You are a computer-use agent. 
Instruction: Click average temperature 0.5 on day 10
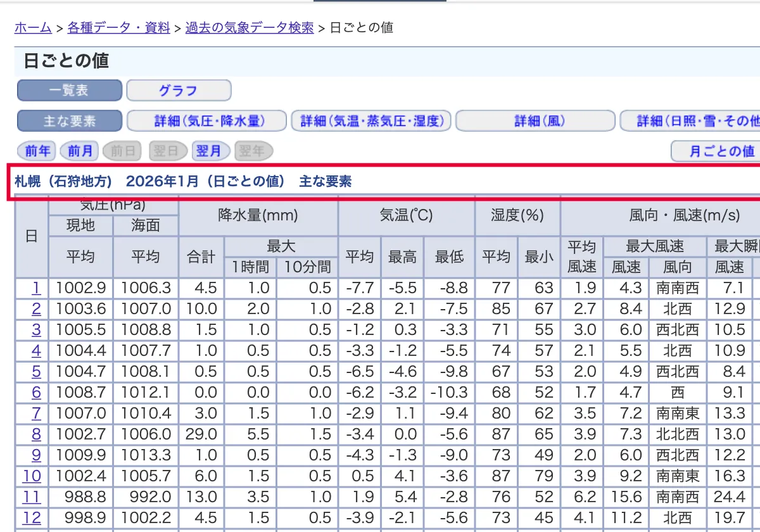click(360, 476)
